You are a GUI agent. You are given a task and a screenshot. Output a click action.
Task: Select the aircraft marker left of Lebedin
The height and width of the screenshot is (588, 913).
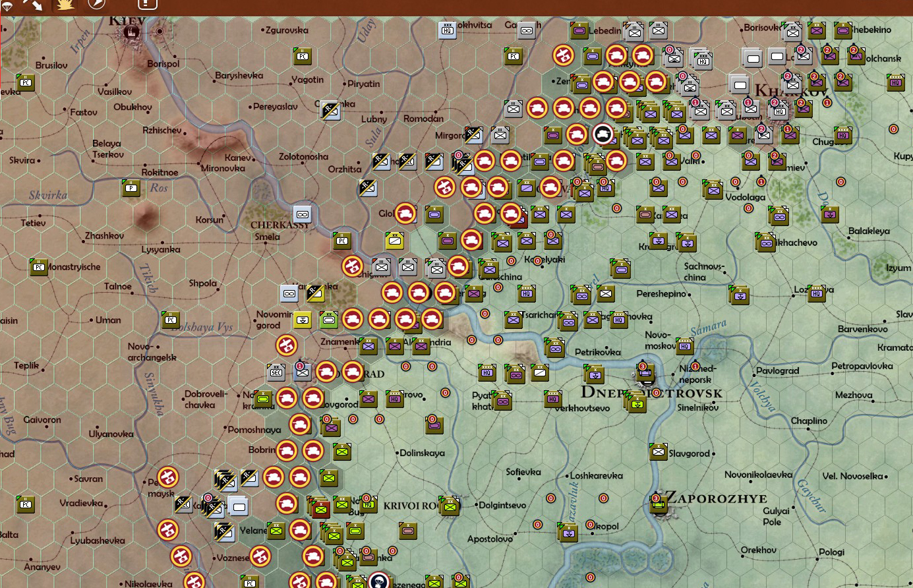[563, 55]
